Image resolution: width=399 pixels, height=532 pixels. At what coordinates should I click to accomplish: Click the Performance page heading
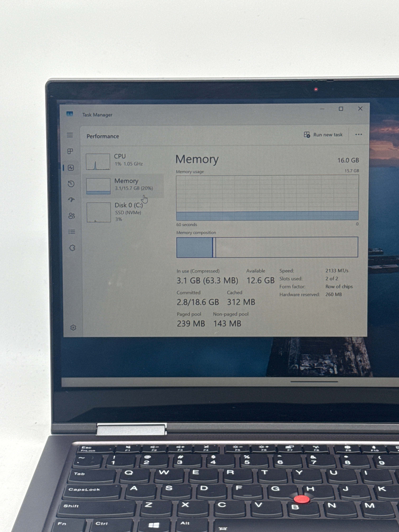point(103,136)
